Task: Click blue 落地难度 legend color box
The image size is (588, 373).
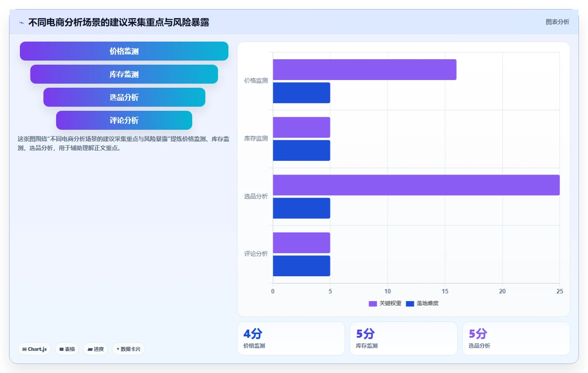Action: [x=410, y=303]
